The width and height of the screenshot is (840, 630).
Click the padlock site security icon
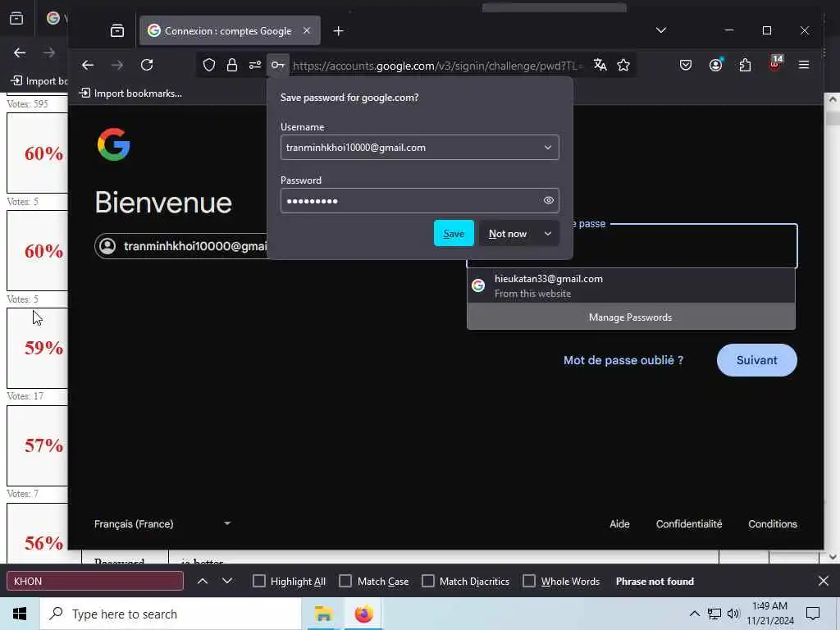click(x=232, y=66)
